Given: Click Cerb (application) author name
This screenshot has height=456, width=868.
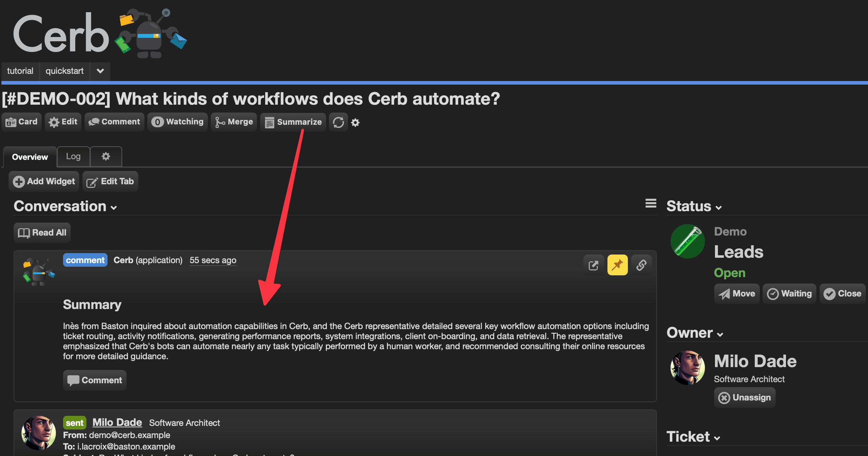Looking at the screenshot, I should coord(148,260).
